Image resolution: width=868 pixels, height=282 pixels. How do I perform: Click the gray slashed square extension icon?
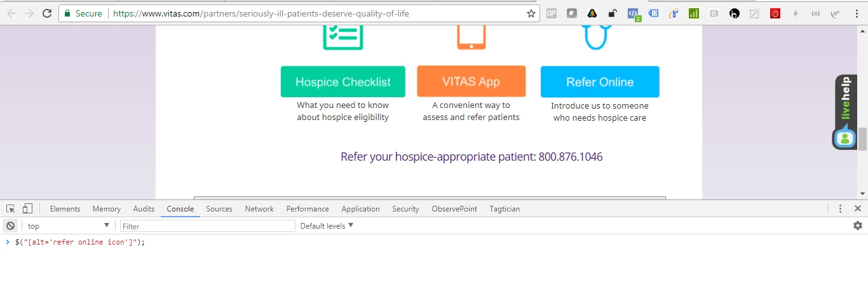754,13
